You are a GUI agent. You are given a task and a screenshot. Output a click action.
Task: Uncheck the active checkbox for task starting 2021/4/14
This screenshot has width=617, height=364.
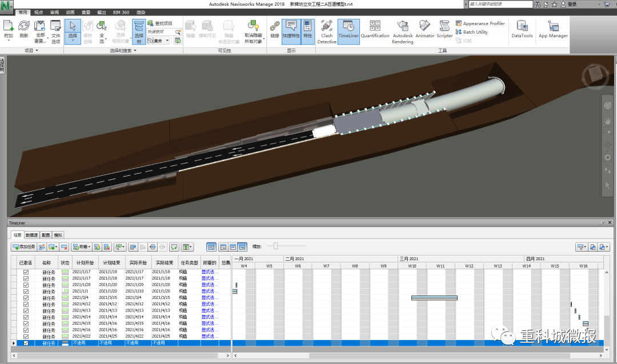26,317
